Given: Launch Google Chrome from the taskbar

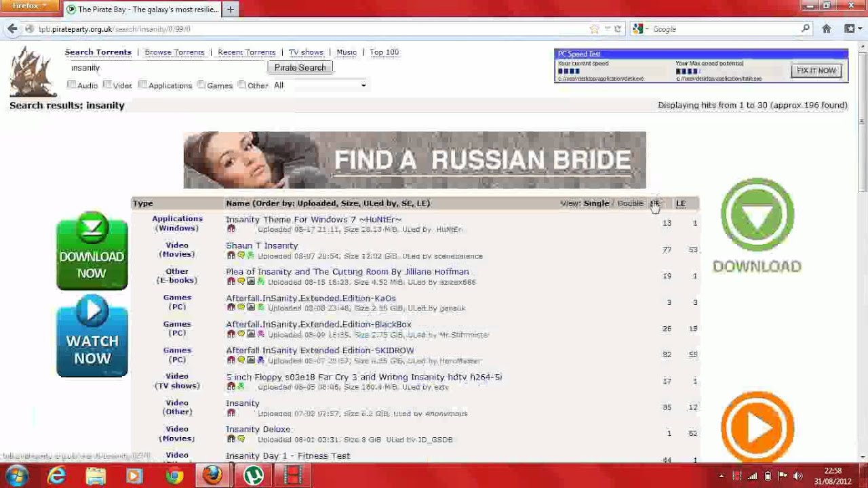Looking at the screenshot, I should [174, 476].
